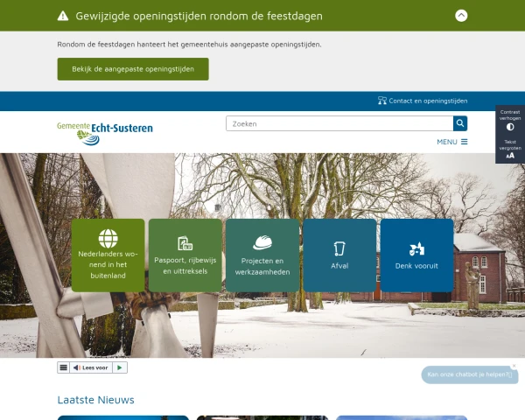Image resolution: width=525 pixels, height=420 pixels.
Task: Open the Denk vooruit tile
Action: click(x=416, y=255)
